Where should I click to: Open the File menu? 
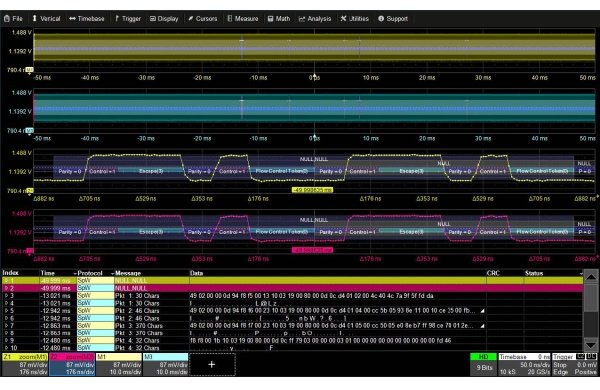click(13, 18)
